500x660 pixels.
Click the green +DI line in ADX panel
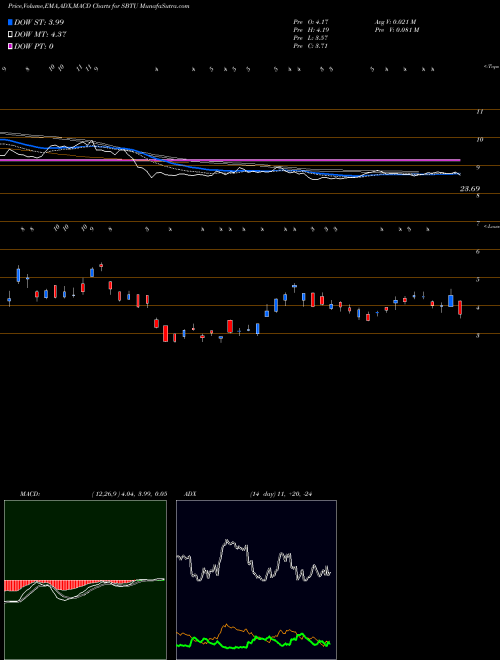coord(253,639)
